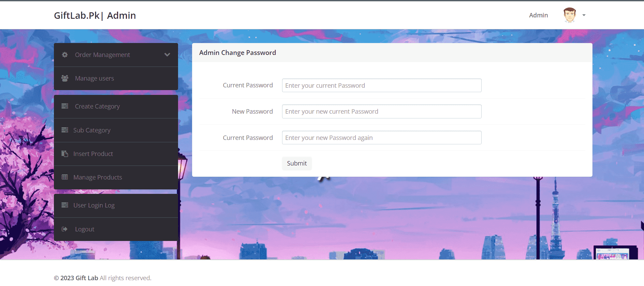Click the table icon beside Manage Products
The width and height of the screenshot is (644, 286).
(x=65, y=177)
